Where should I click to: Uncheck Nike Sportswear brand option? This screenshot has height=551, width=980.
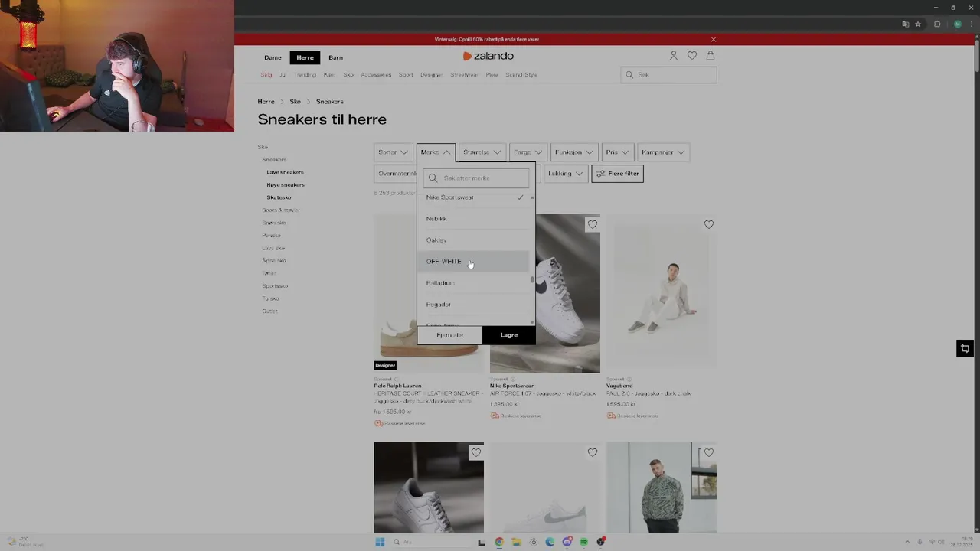tap(475, 197)
